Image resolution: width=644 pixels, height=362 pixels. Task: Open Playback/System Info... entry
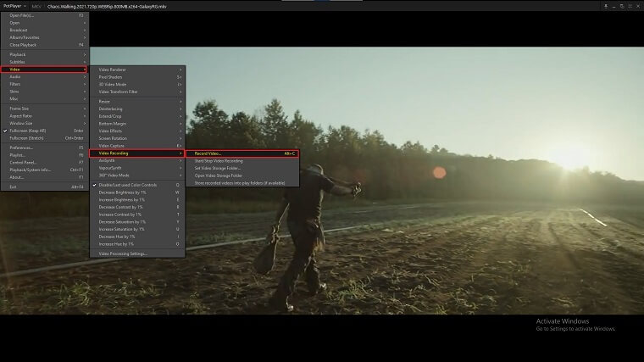pyautogui.click(x=45, y=170)
